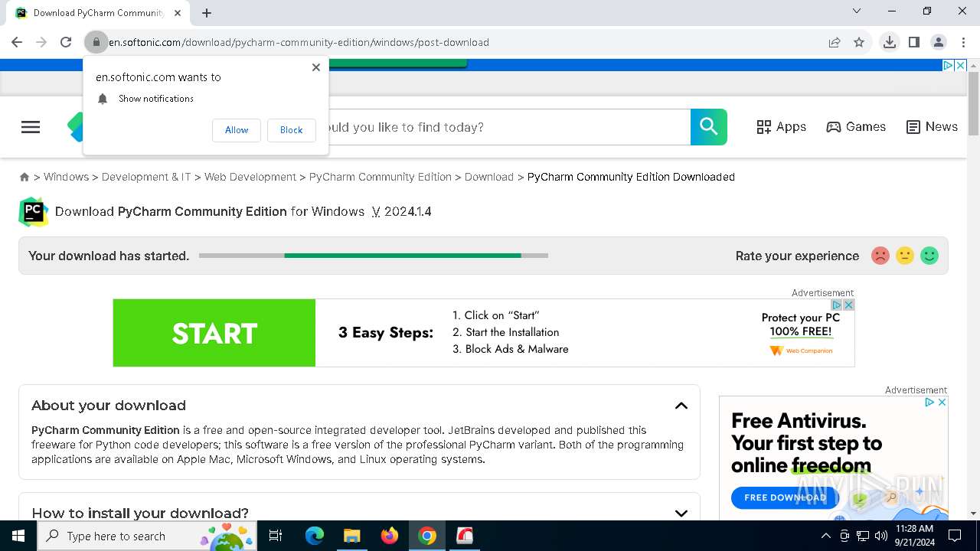The image size is (980, 551).
Task: Rate experience with neutral yellow face
Action: point(905,256)
